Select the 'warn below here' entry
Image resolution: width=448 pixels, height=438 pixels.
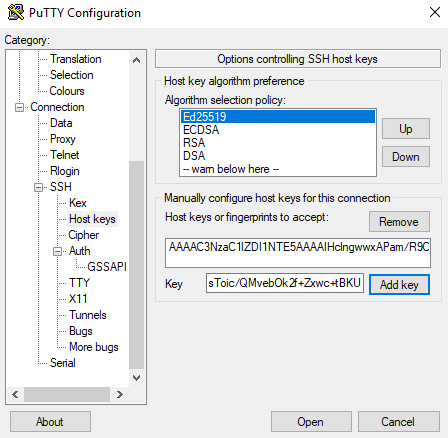point(278,169)
